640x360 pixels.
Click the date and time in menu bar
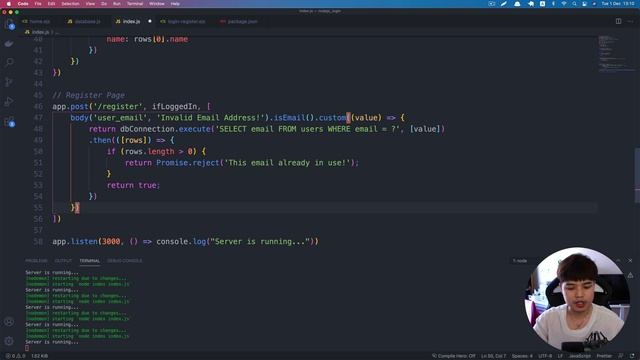coord(618,4)
